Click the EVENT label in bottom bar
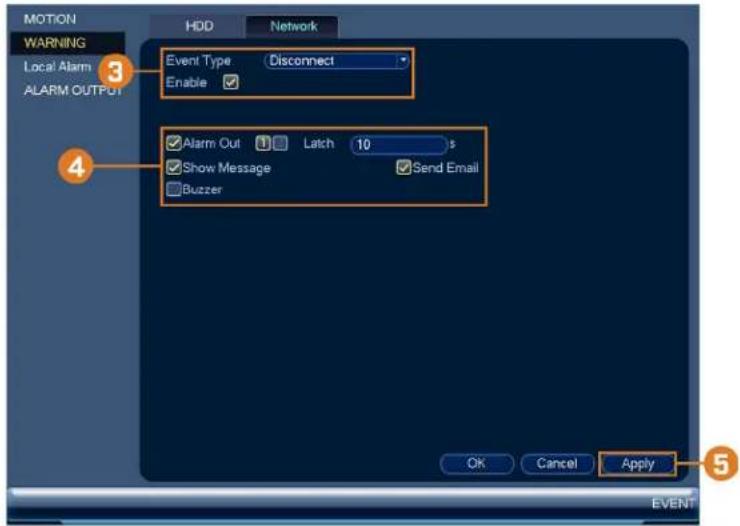Screen dimensions: 740x526 click(x=673, y=504)
